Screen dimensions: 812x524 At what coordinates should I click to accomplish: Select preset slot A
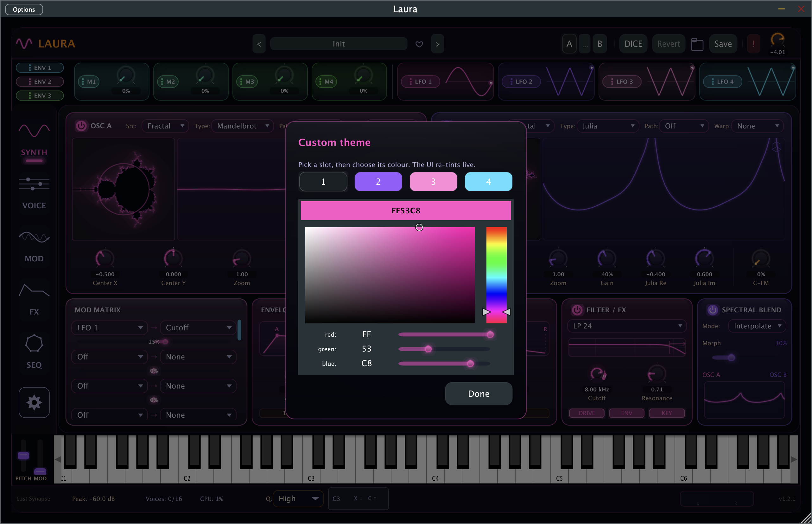(569, 44)
